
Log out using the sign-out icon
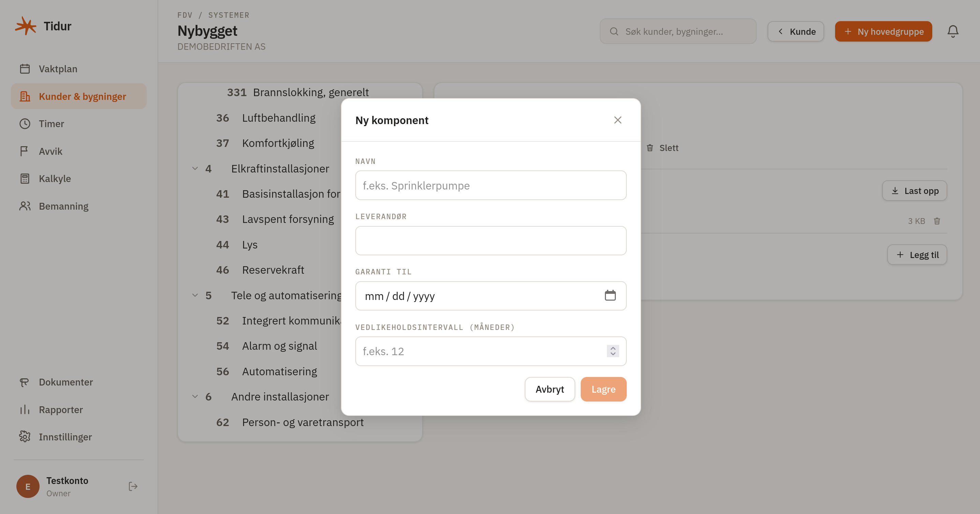[133, 486]
